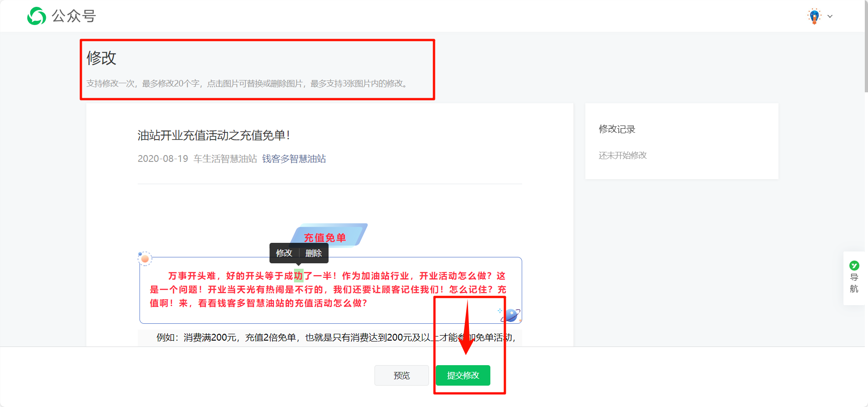868x407 pixels.
Task: Select the highlighted character 功
Action: 299,276
